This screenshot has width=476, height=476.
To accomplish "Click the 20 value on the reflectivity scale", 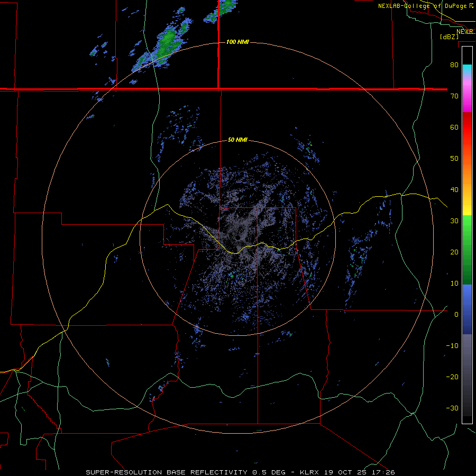I will tap(454, 252).
